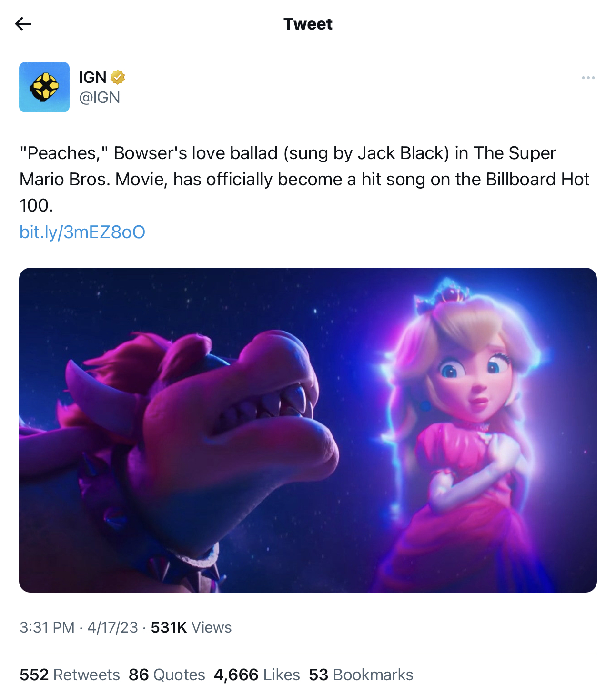Screen dimensions: 616x695
Task: Open the 53 Bookmarks count
Action: pyautogui.click(x=361, y=675)
